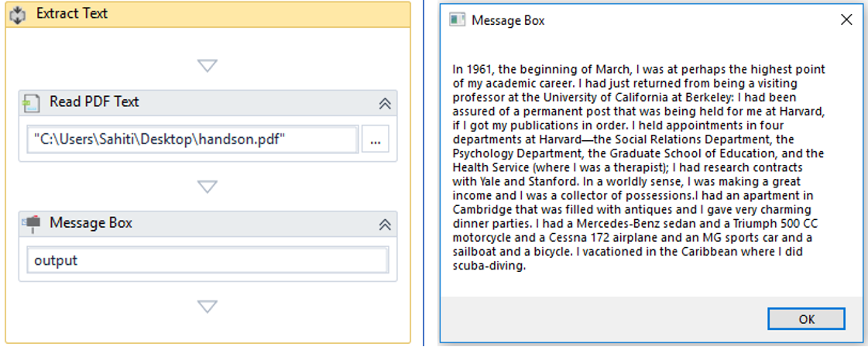
Task: Click the handson.pdf file path field
Action: [192, 140]
